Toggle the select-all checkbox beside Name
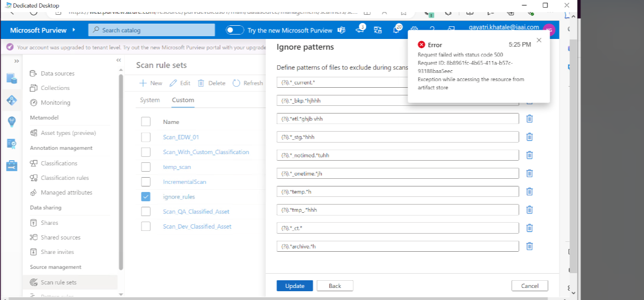Viewport: 644px width, 300px height. click(146, 122)
